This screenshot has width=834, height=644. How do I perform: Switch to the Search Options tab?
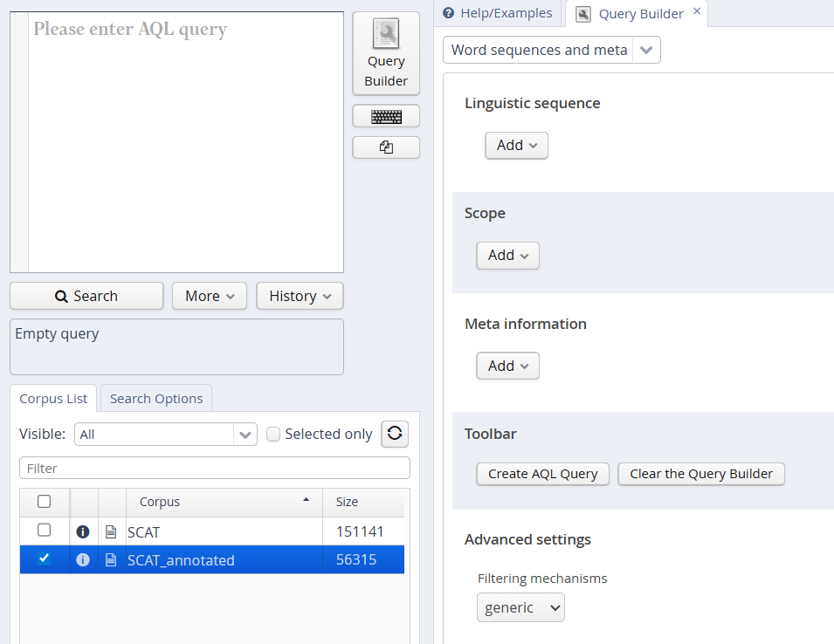coord(156,399)
